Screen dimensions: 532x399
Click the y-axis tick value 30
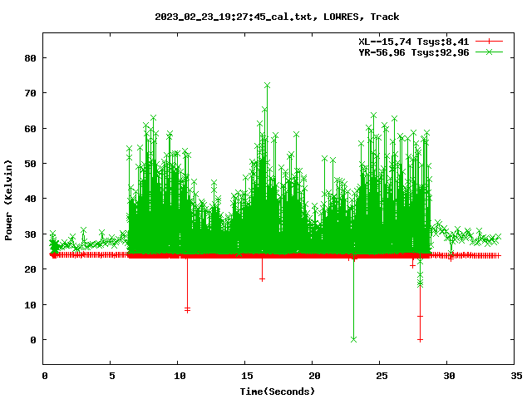[30, 234]
